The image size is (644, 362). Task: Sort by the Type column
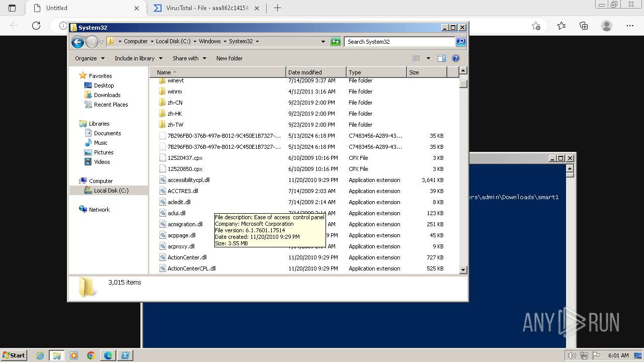[376, 72]
